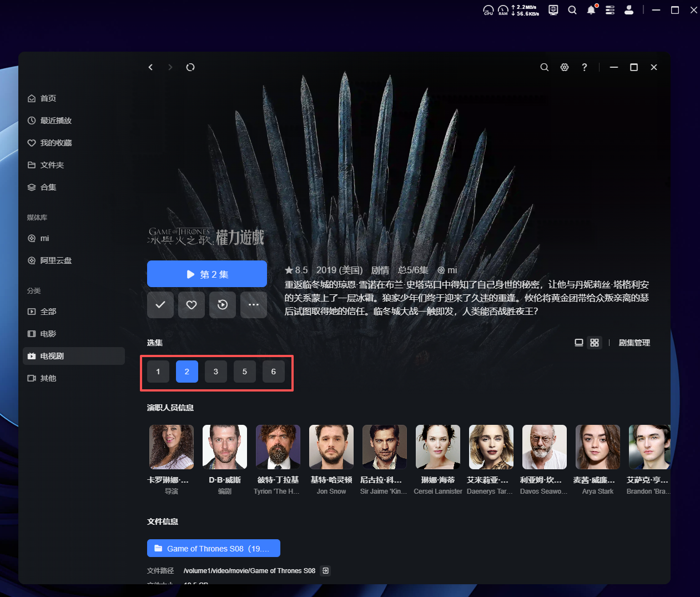Open 剧集管理 episode management
700x597 pixels.
634,343
